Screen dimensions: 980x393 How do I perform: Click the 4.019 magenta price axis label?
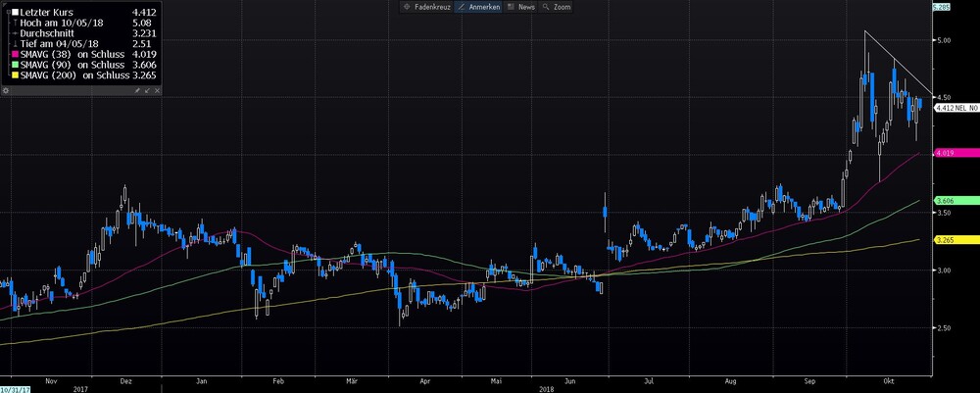[955, 153]
